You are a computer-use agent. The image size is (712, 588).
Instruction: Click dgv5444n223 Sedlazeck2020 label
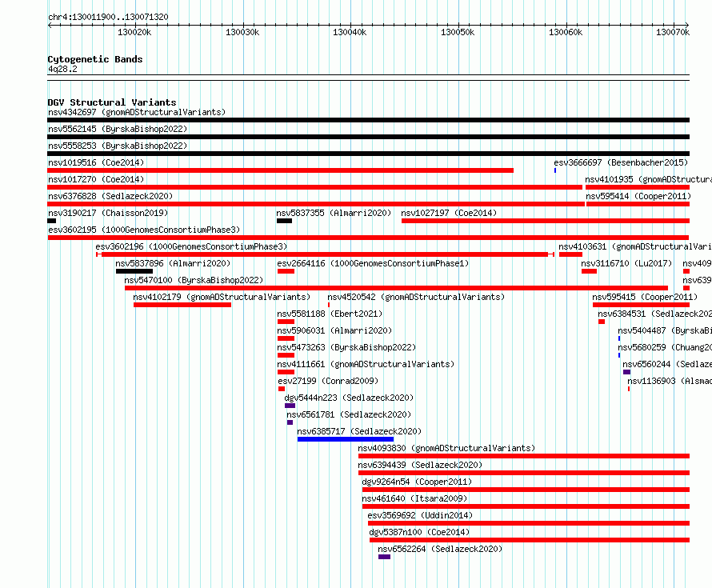tap(349, 398)
